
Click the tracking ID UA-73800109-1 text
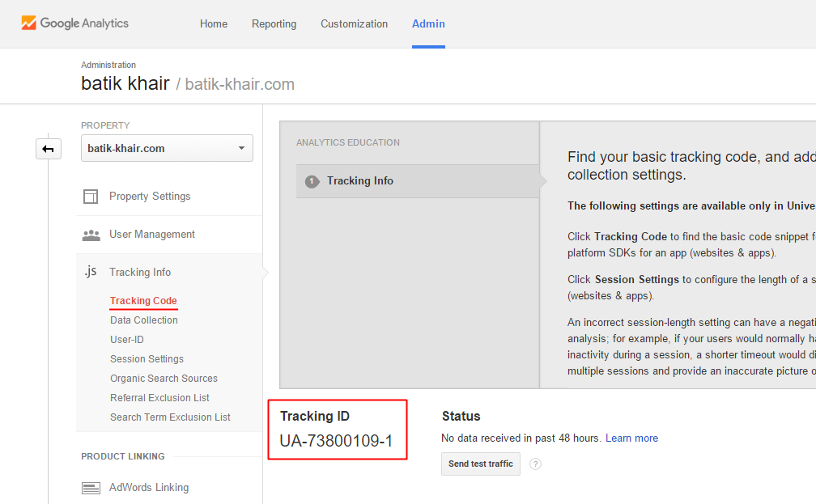tap(336, 441)
